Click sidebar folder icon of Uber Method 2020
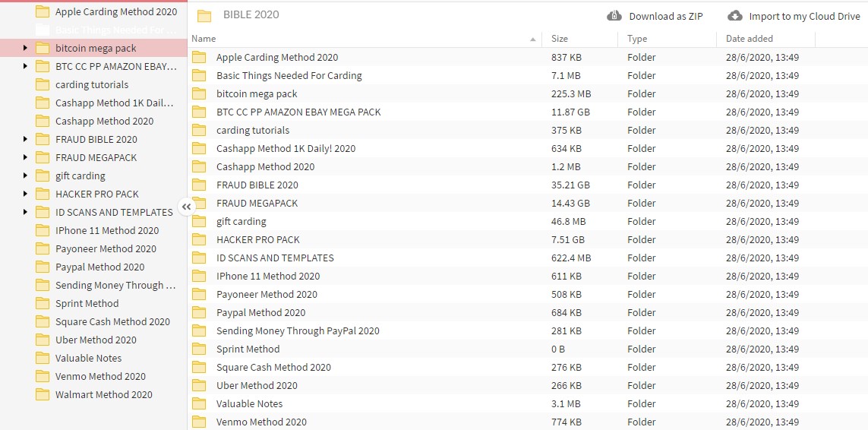The height and width of the screenshot is (430, 868). point(43,340)
